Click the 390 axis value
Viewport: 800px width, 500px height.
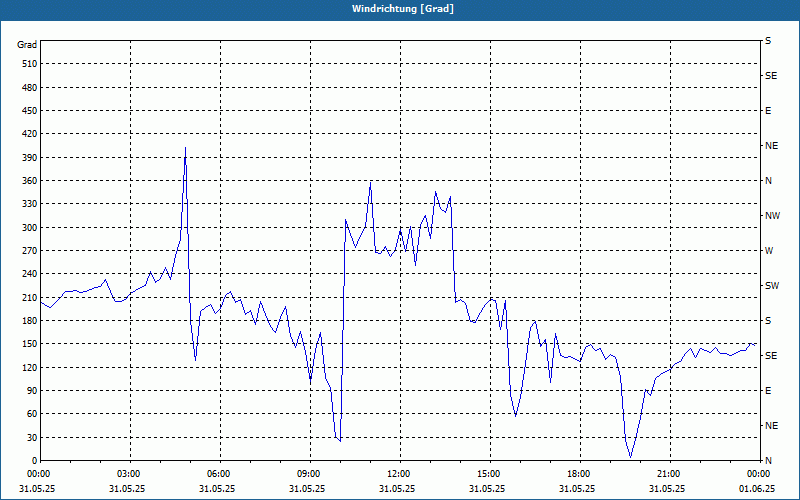(30, 157)
